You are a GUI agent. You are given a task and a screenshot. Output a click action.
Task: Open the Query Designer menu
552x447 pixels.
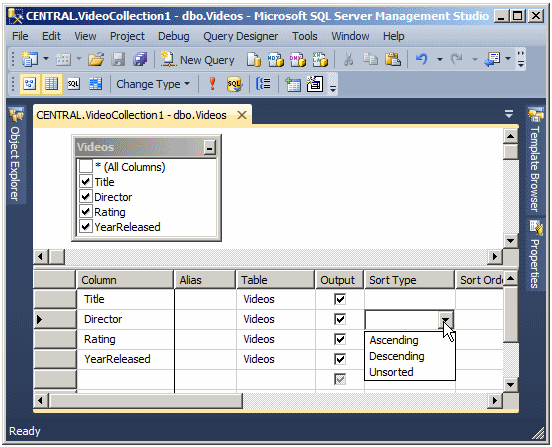240,36
